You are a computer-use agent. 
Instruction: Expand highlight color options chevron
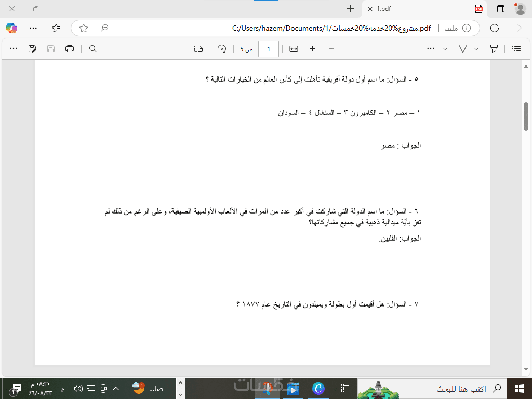(x=476, y=49)
